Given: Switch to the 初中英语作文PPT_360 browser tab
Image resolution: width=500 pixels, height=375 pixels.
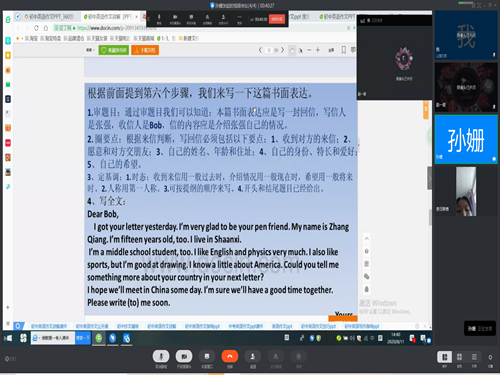Looking at the screenshot, I should [49, 17].
